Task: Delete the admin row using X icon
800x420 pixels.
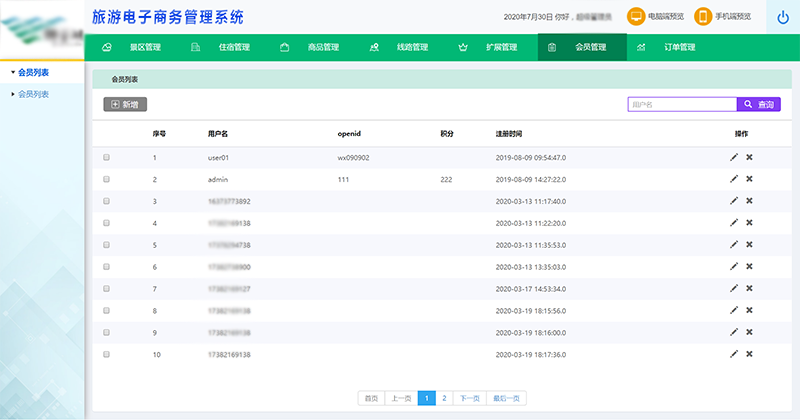Action: coord(749,179)
